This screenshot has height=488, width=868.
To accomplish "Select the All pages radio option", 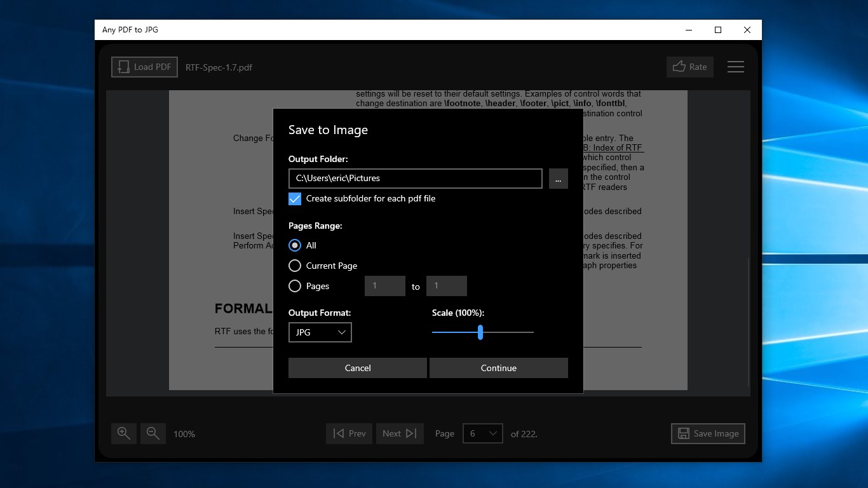I will coord(295,245).
